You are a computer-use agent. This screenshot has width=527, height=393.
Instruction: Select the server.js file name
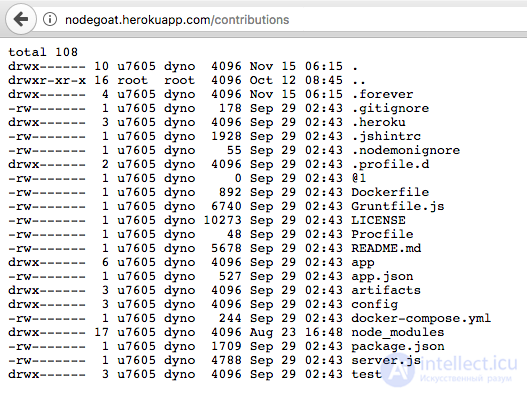click(x=386, y=360)
